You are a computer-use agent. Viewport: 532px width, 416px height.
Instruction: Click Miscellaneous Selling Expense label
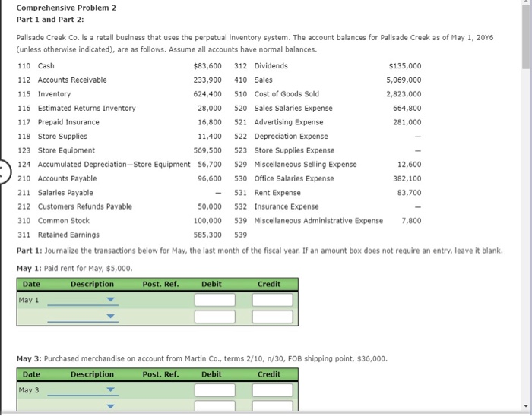pyautogui.click(x=306, y=164)
